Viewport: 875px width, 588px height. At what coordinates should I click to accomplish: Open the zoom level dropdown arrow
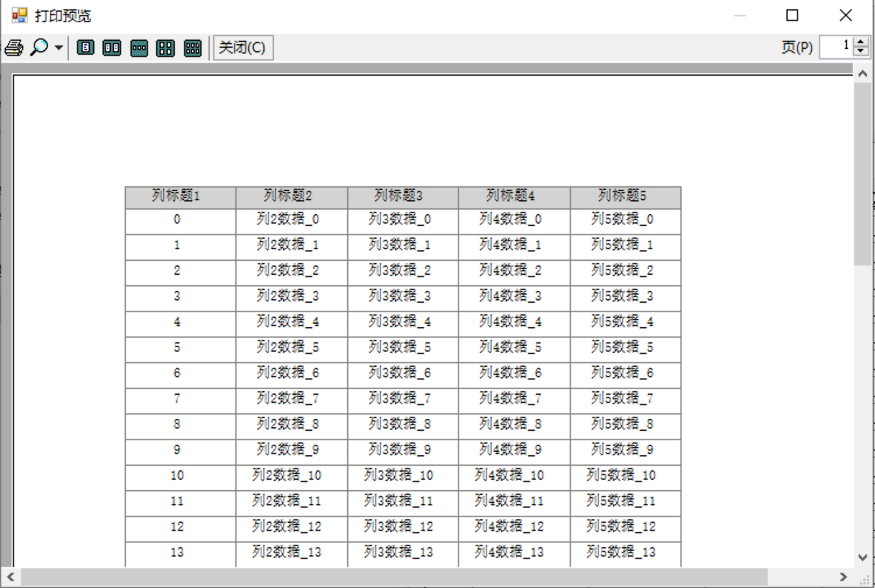59,48
